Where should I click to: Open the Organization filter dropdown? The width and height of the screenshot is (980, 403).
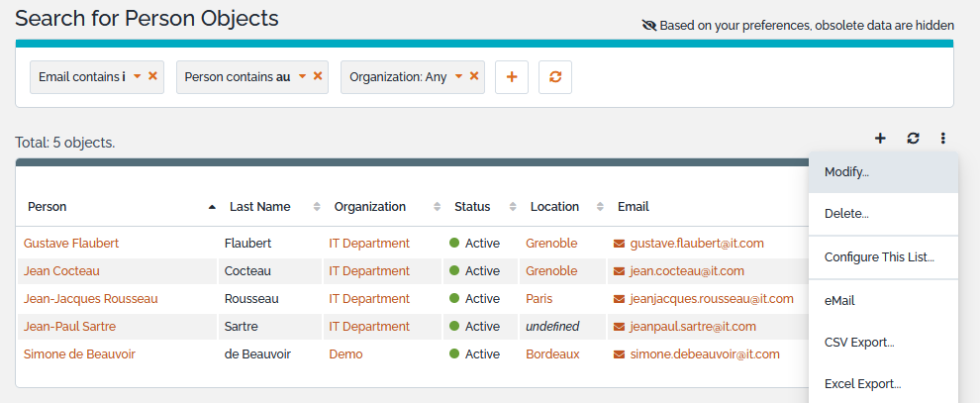click(458, 76)
